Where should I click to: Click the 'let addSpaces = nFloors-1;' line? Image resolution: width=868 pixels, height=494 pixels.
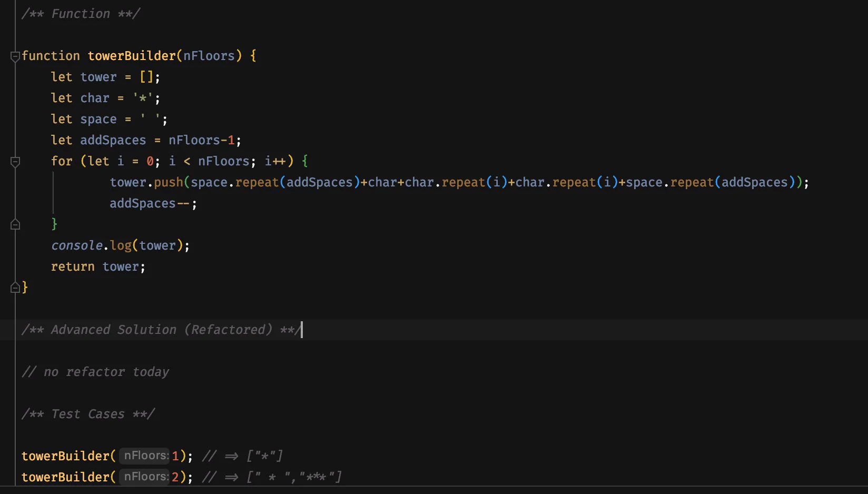click(x=146, y=140)
